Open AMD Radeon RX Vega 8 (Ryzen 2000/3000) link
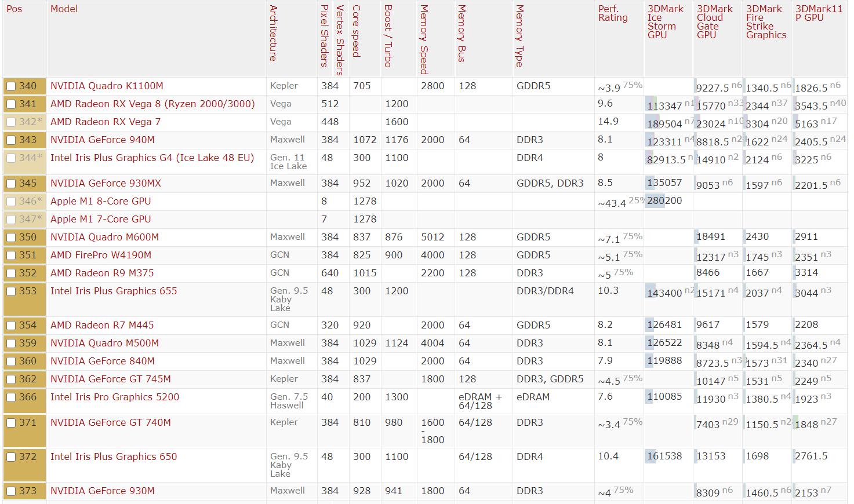This screenshot has width=854, height=504. (x=152, y=104)
